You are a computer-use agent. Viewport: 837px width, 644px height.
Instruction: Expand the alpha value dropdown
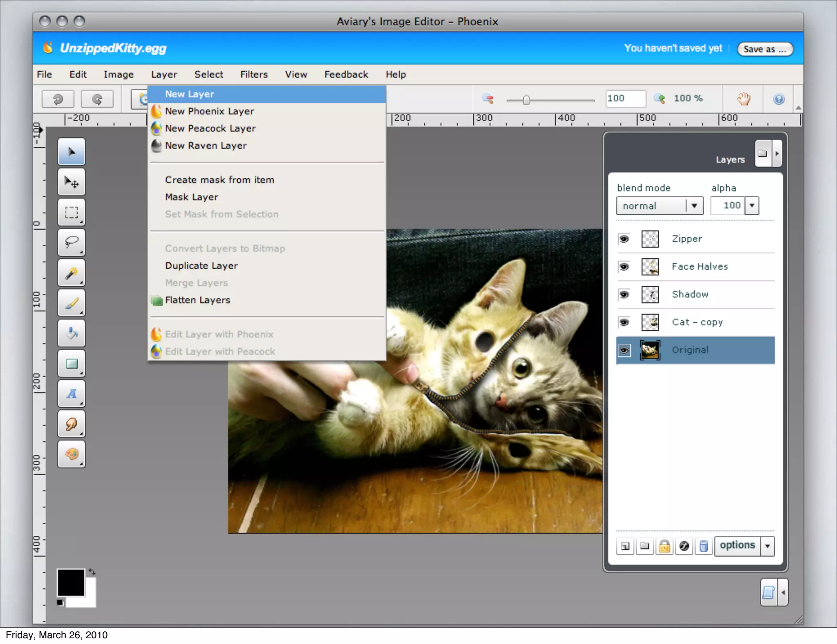[752, 206]
